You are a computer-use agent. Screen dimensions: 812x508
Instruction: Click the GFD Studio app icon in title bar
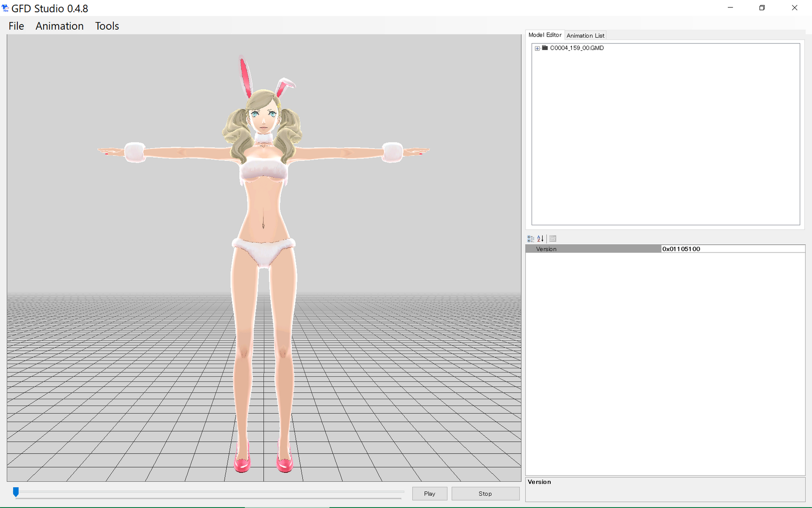5,8
